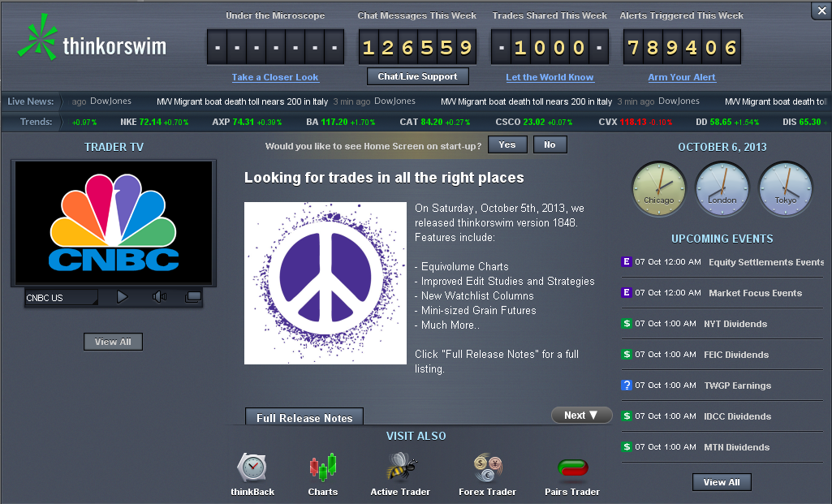The image size is (832, 504).
Task: Select BA 117.20 in Trends ticker
Action: pyautogui.click(x=341, y=122)
